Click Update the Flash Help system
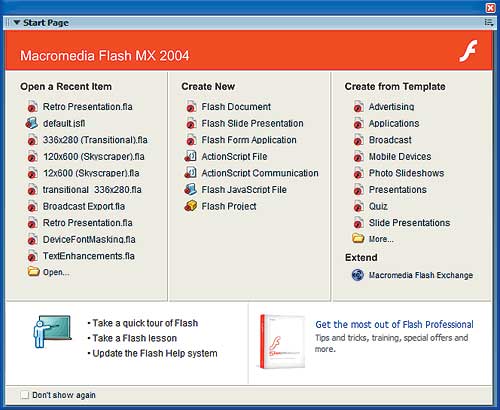 pos(155,353)
